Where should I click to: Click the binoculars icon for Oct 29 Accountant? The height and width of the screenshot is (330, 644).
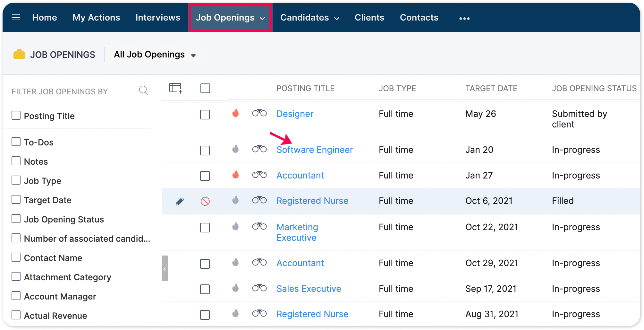coord(259,262)
